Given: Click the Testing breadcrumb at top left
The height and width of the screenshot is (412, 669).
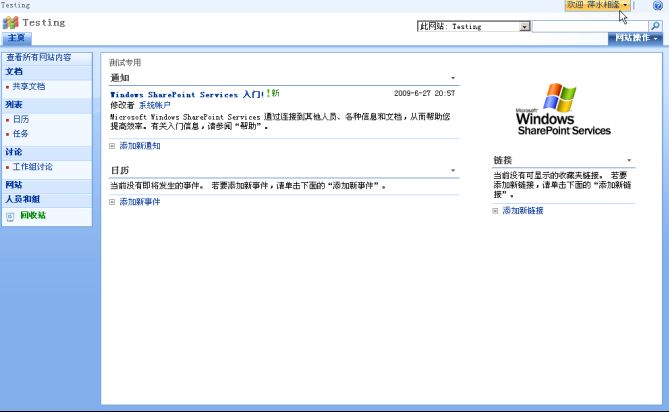Looking at the screenshot, I should (x=15, y=5).
